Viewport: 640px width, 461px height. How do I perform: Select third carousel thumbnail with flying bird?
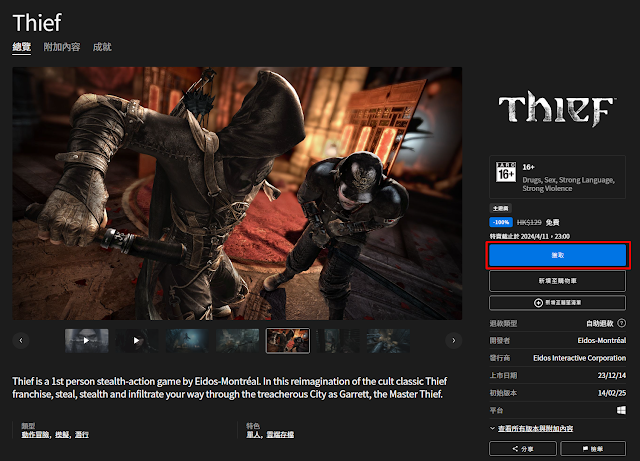tap(187, 341)
